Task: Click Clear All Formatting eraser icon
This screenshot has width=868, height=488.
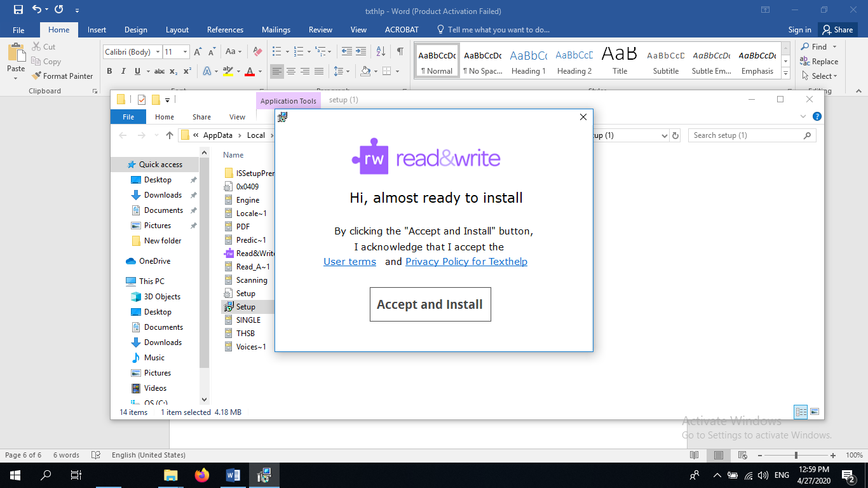Action: coord(257,51)
